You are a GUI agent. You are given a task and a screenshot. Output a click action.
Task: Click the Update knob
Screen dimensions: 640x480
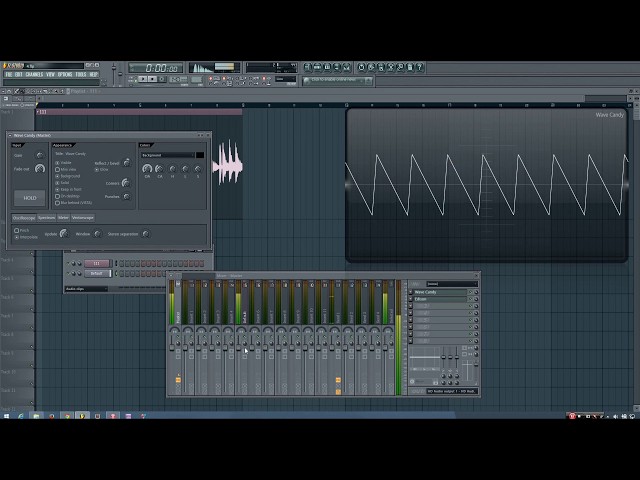[63, 233]
